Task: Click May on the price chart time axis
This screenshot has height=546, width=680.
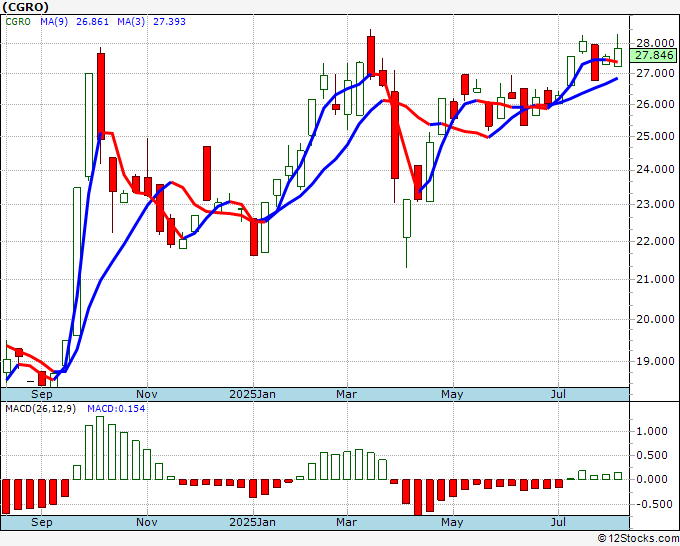Action: [x=452, y=394]
